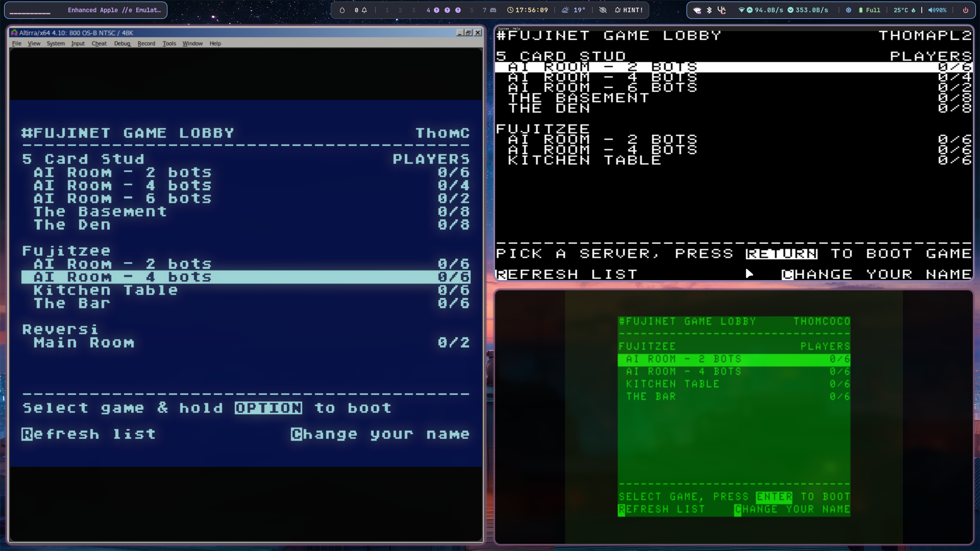Click the download speed 353.0B/s indicator
The height and width of the screenshot is (551, 980).
pyautogui.click(x=807, y=10)
